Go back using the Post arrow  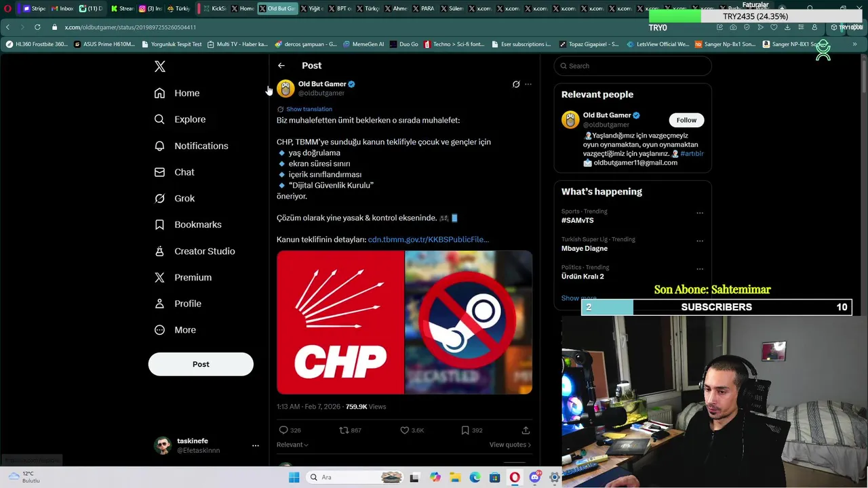pyautogui.click(x=281, y=66)
